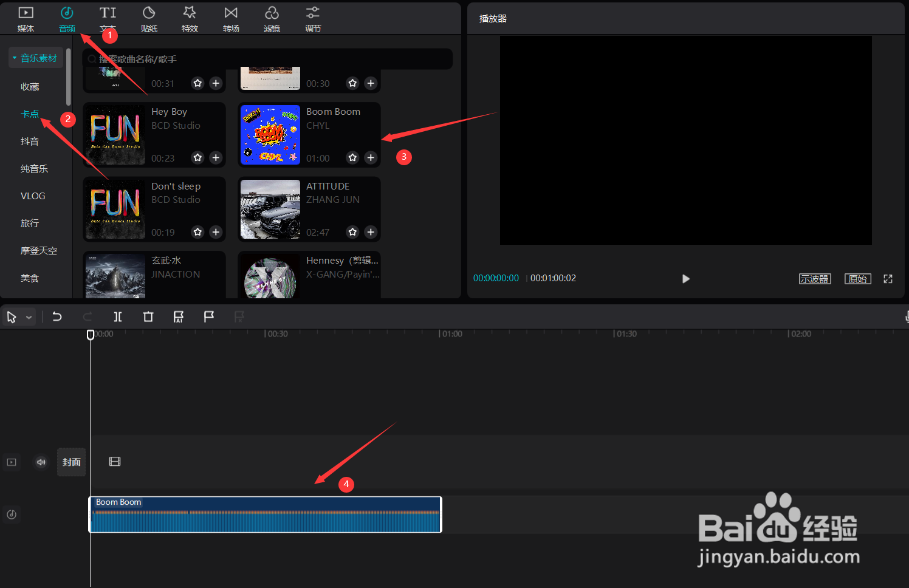The height and width of the screenshot is (588, 909).
Task: Favorite the Boom Boom track
Action: point(352,157)
